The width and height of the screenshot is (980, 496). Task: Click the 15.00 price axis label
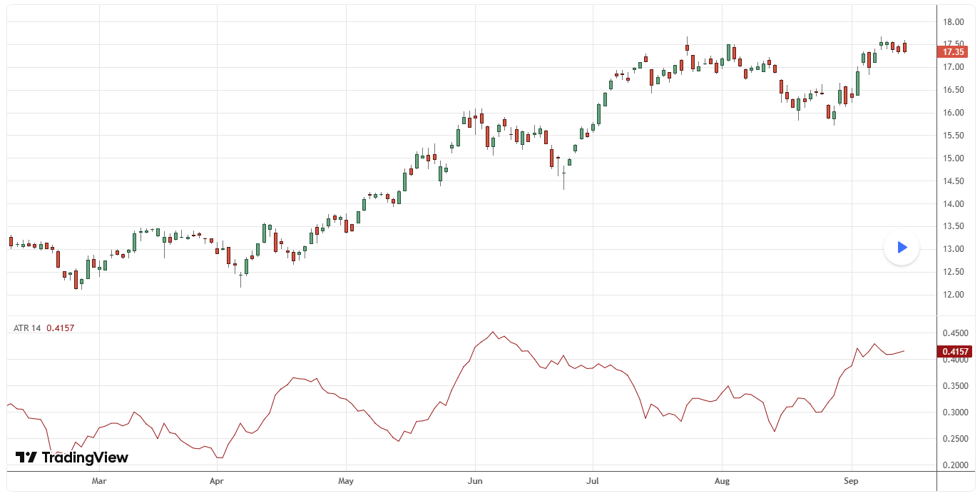pos(954,158)
